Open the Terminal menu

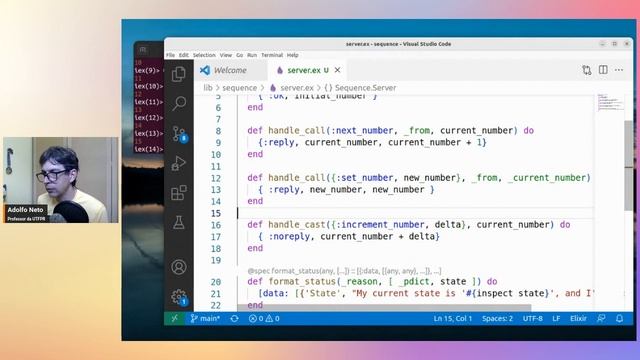click(272, 55)
